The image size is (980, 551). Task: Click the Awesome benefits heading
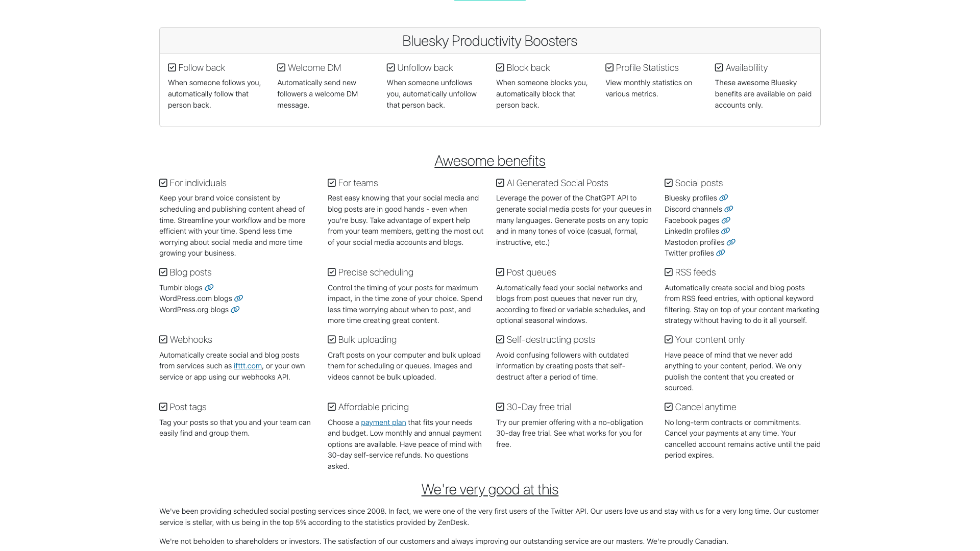tap(489, 161)
